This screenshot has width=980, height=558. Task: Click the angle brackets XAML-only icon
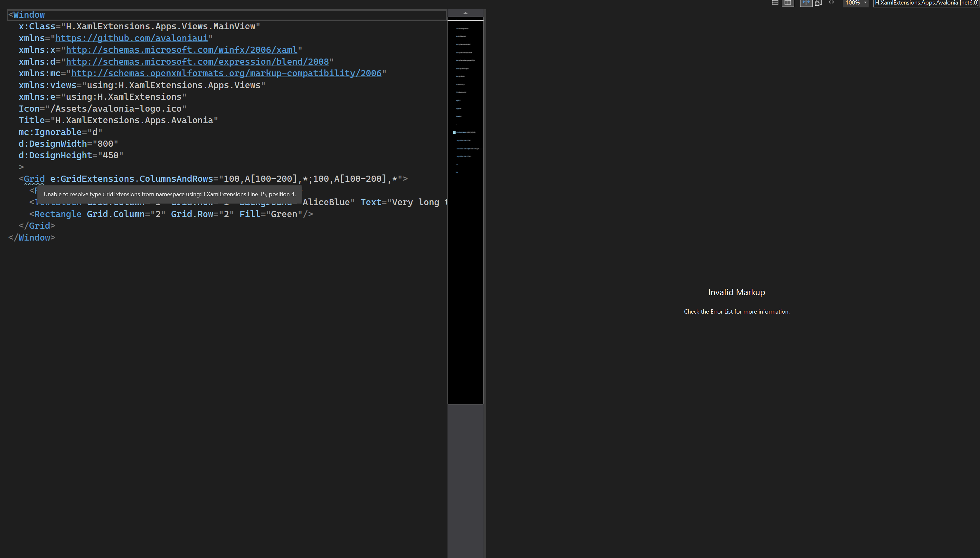pyautogui.click(x=831, y=3)
